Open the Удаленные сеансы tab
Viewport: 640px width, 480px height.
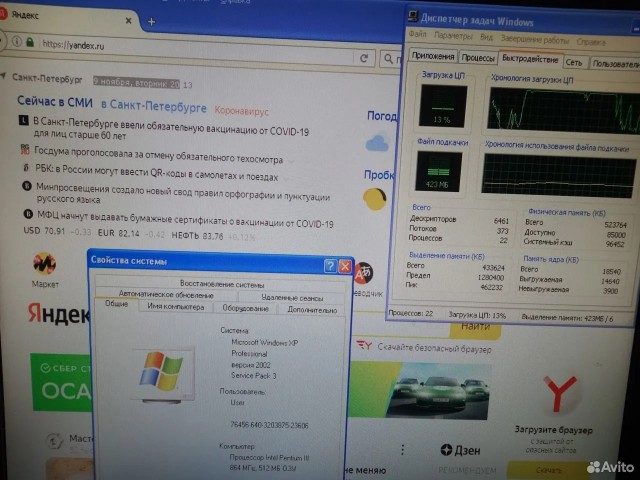click(x=292, y=298)
